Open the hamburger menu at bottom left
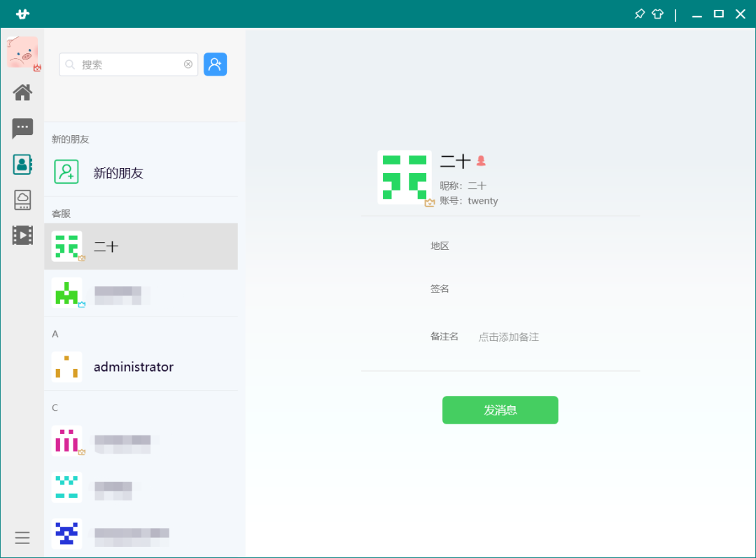The height and width of the screenshot is (558, 756). coord(22,538)
